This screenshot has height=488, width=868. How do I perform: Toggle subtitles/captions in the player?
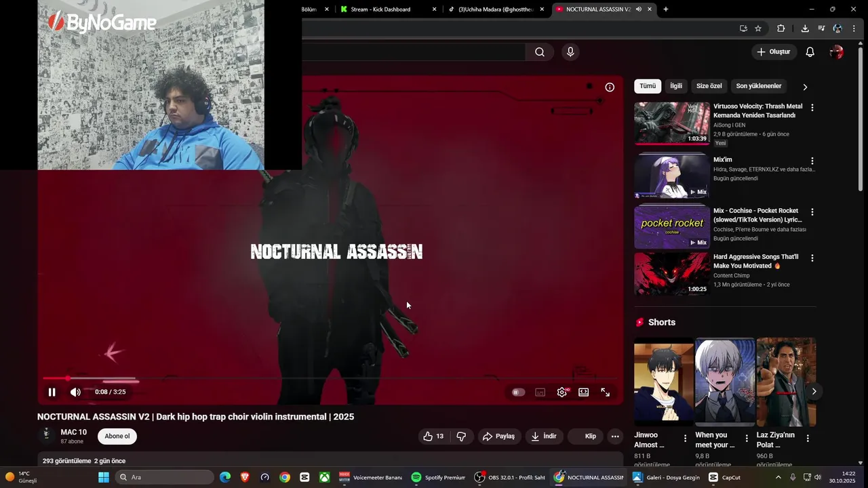(540, 392)
